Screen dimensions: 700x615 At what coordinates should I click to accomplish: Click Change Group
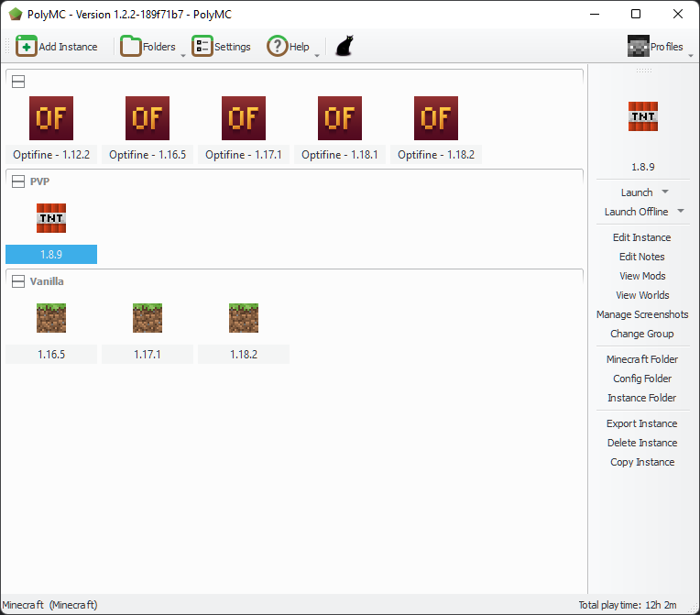click(x=642, y=334)
